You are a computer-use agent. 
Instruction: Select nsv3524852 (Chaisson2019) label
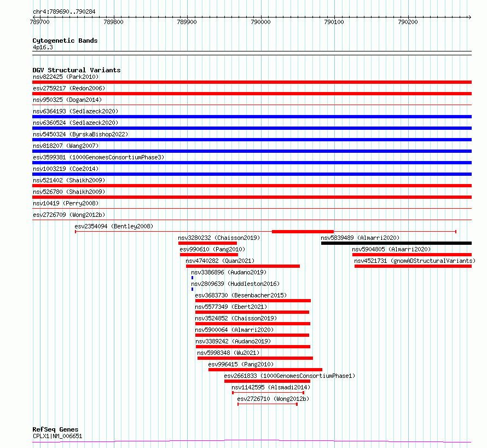(236, 318)
